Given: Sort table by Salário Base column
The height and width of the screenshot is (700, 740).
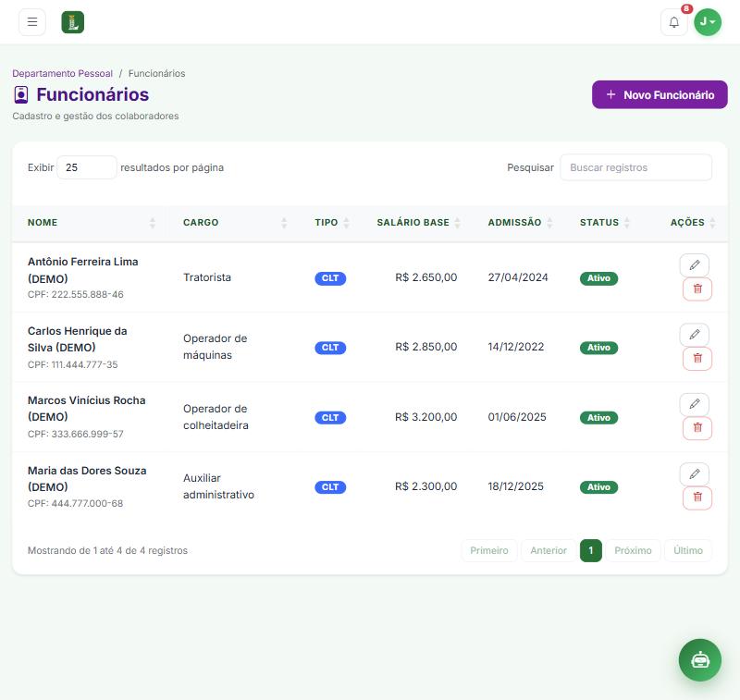Looking at the screenshot, I should [418, 223].
